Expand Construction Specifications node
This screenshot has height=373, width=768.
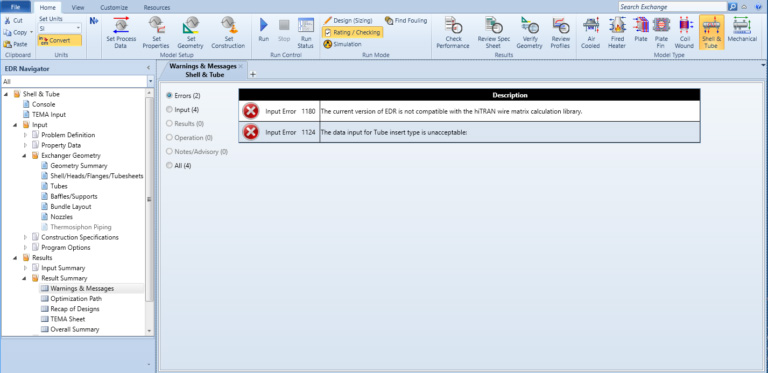pos(25,237)
